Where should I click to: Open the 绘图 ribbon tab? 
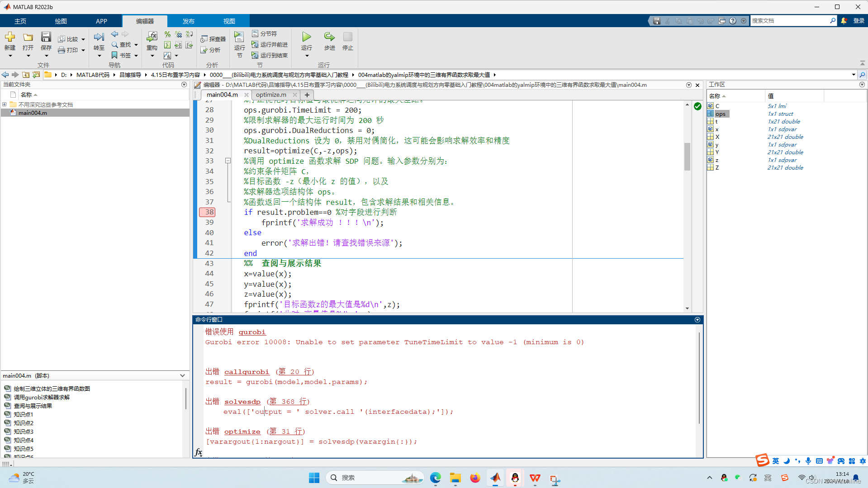60,20
